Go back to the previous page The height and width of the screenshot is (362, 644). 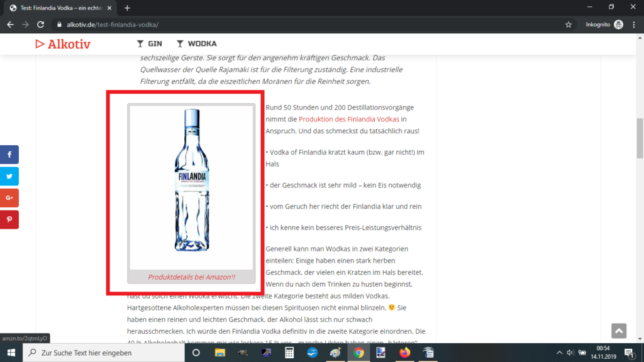[x=10, y=25]
